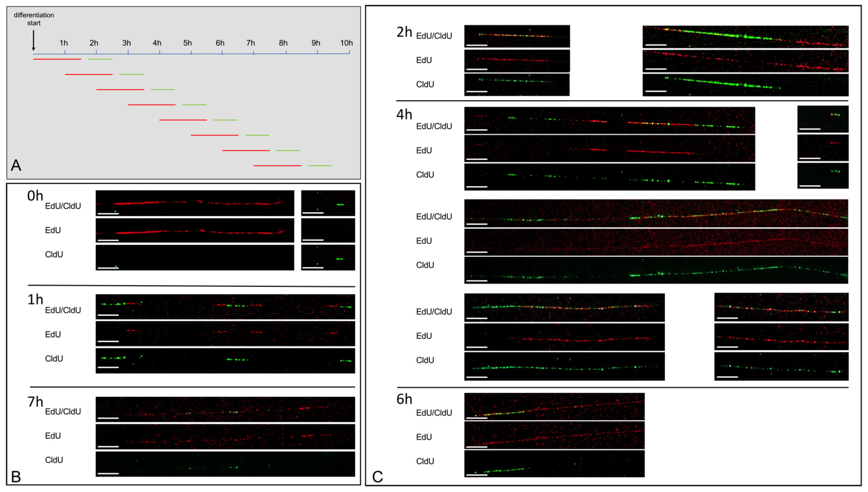Click the panel C letter label
This screenshot has width=868, height=492.
click(377, 476)
